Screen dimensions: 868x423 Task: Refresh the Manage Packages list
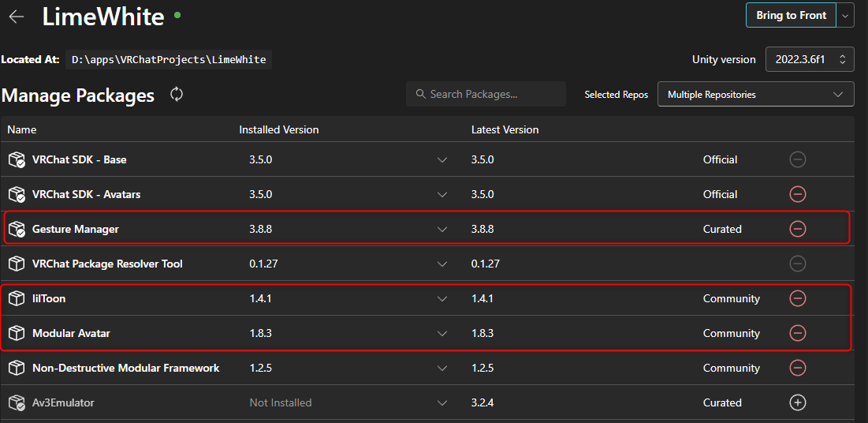coord(177,95)
